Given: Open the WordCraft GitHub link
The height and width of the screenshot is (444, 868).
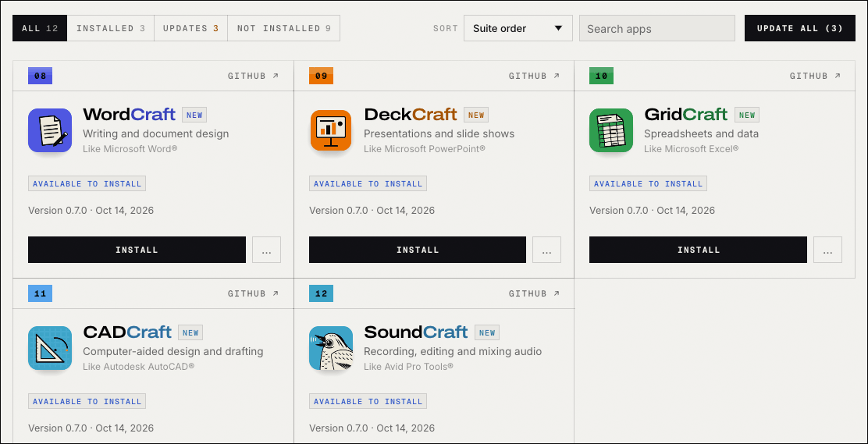Looking at the screenshot, I should 254,76.
